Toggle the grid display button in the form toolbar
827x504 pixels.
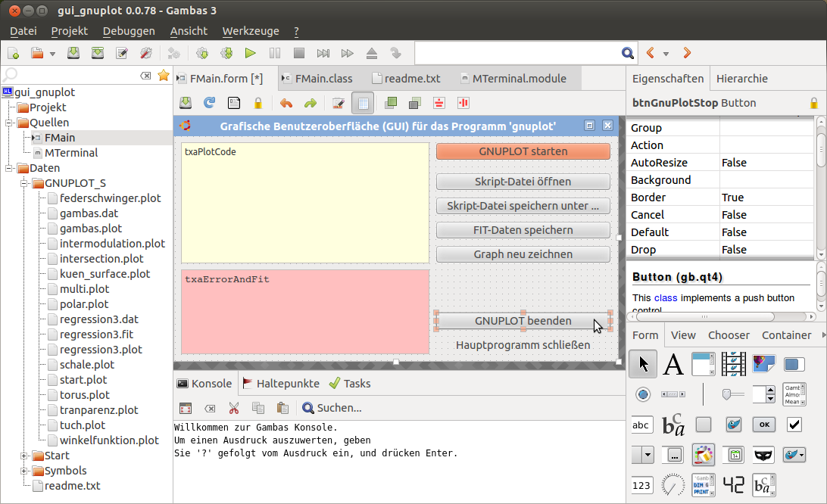click(363, 103)
